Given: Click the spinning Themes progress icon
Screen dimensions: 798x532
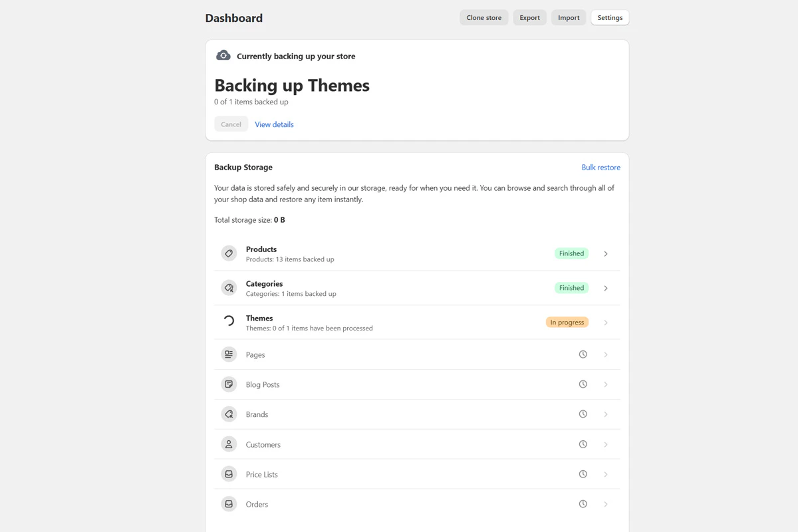Looking at the screenshot, I should [x=229, y=322].
